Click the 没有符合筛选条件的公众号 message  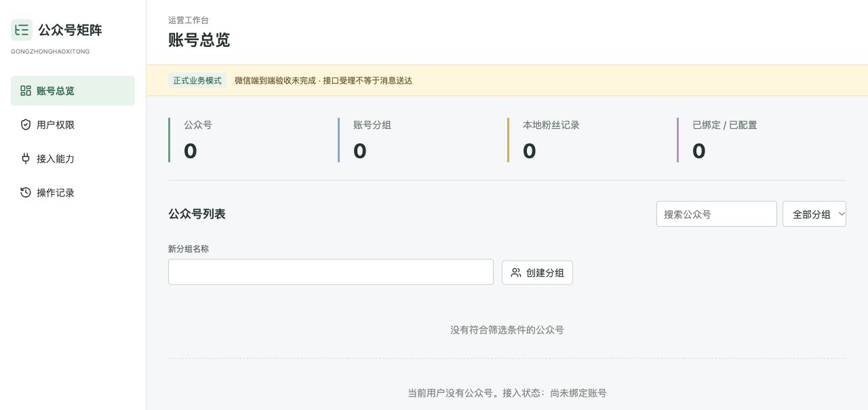tap(507, 330)
